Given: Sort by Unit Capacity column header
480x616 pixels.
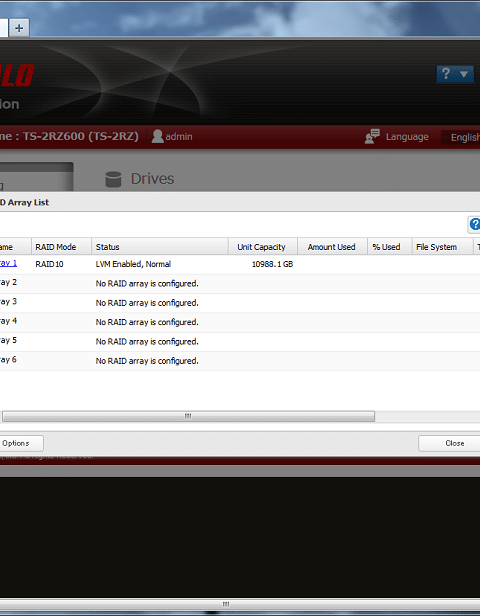Looking at the screenshot, I should (x=263, y=247).
